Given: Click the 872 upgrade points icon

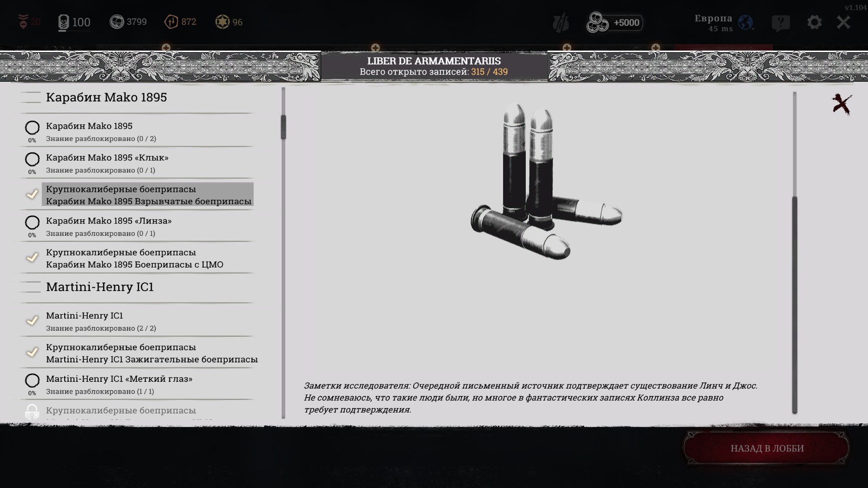Looking at the screenshot, I should 171,22.
